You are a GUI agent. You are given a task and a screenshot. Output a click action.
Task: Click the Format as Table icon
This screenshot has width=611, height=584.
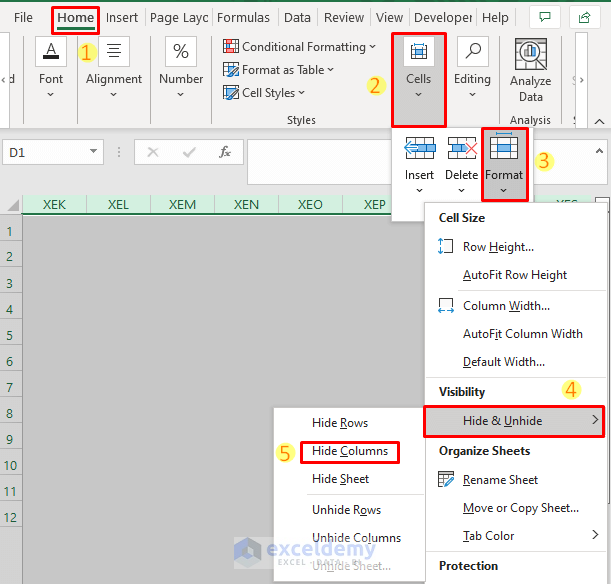click(231, 70)
